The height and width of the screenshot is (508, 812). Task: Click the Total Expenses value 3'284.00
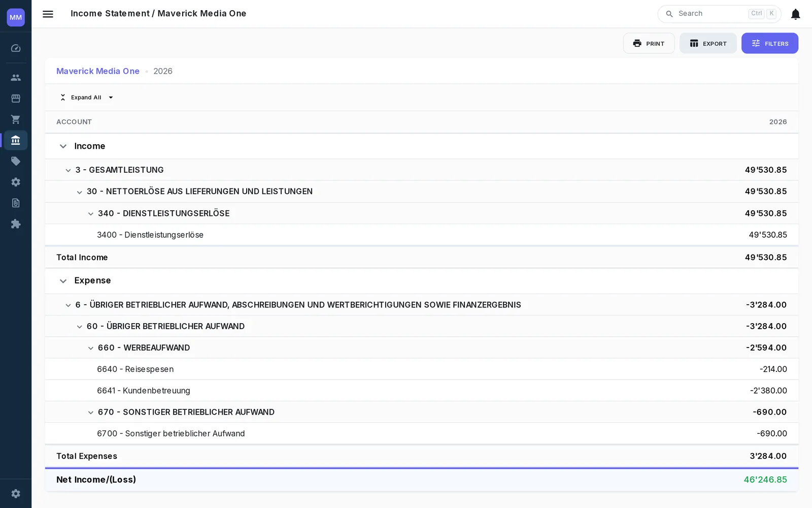point(768,456)
